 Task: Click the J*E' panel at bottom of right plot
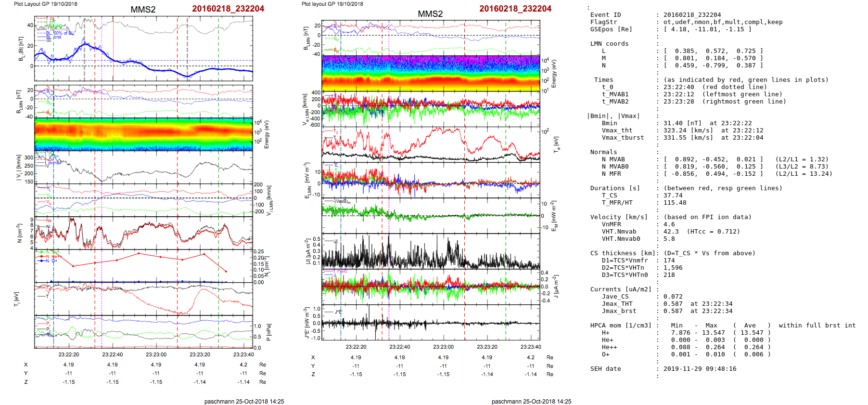pos(430,323)
